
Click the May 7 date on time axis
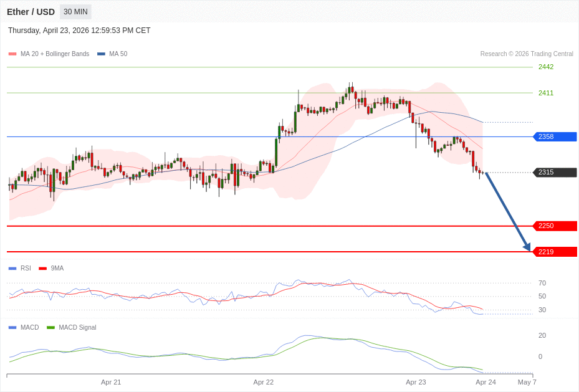[x=527, y=382]
